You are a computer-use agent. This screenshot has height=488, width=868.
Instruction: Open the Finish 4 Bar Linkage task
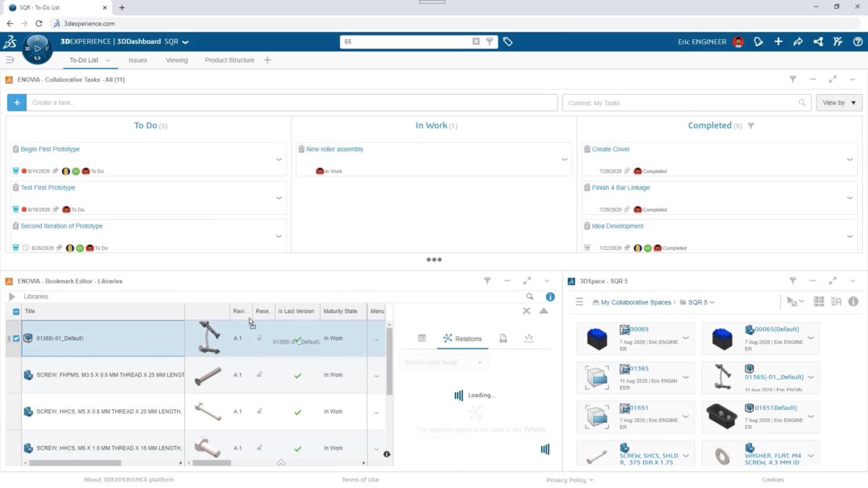pos(621,187)
